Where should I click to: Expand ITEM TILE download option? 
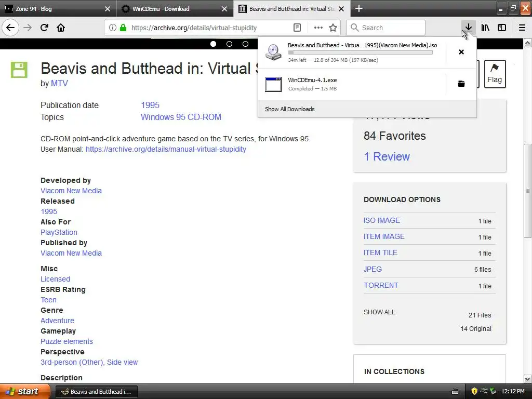click(380, 252)
